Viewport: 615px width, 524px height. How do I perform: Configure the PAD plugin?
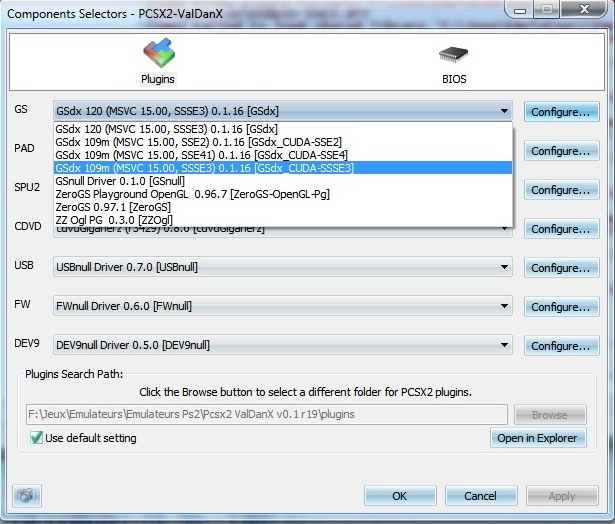(x=561, y=151)
